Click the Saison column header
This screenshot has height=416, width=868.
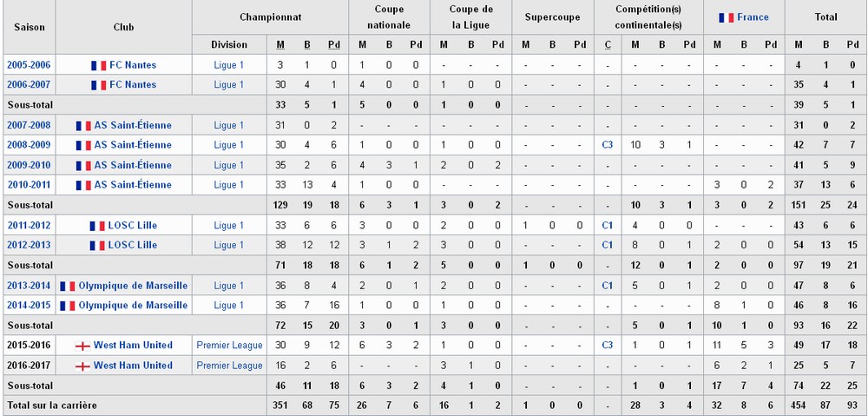(30, 27)
